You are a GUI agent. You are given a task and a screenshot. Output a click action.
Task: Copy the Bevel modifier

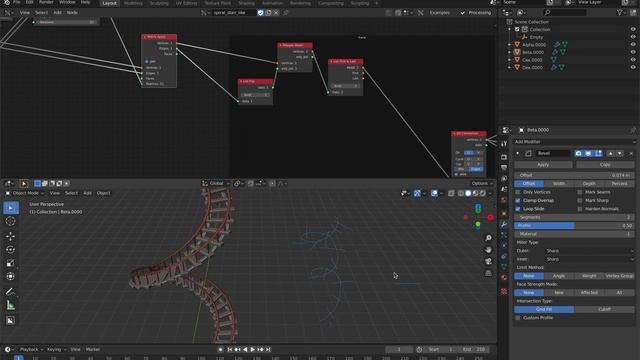[605, 165]
